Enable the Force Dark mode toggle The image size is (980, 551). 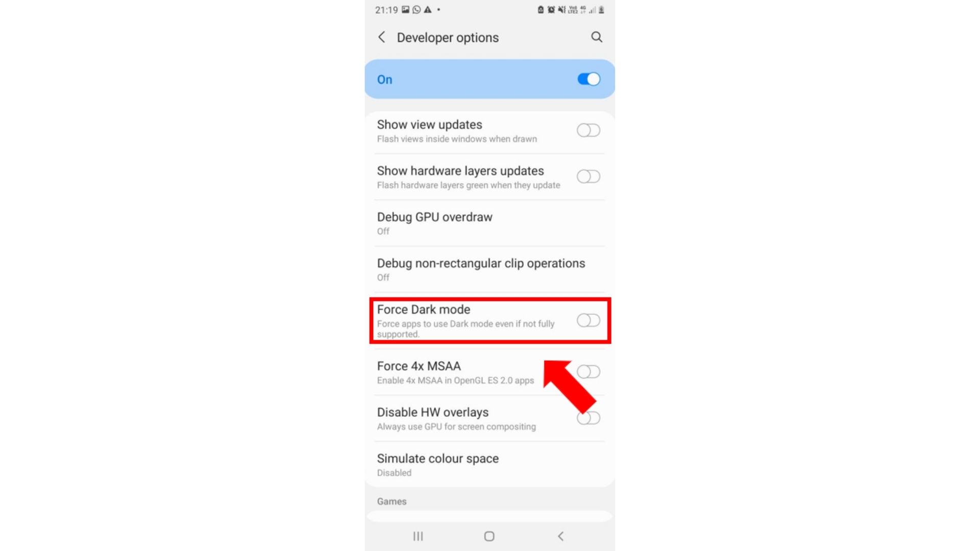click(587, 320)
